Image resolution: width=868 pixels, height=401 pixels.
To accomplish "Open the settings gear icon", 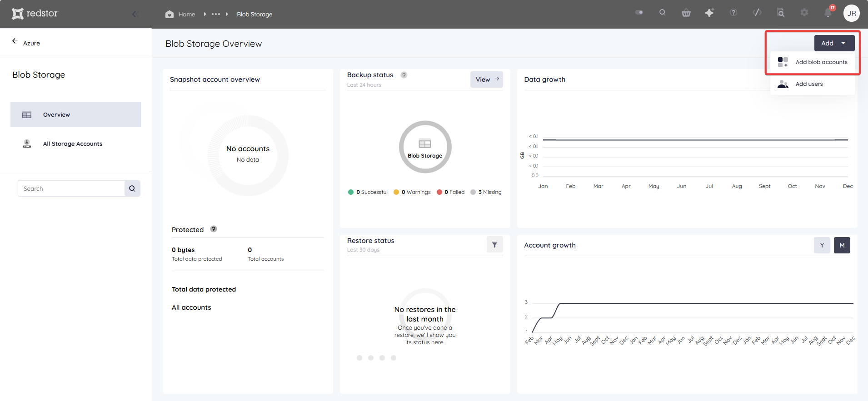I will coord(804,13).
